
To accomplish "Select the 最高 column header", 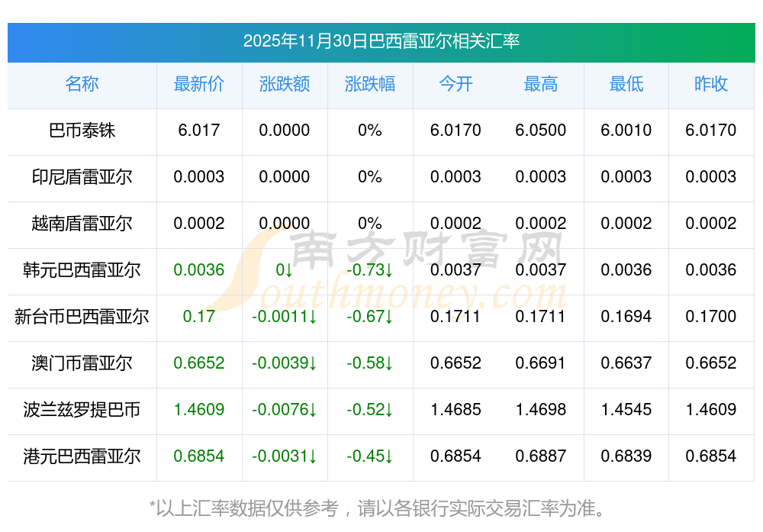I will tap(541, 84).
